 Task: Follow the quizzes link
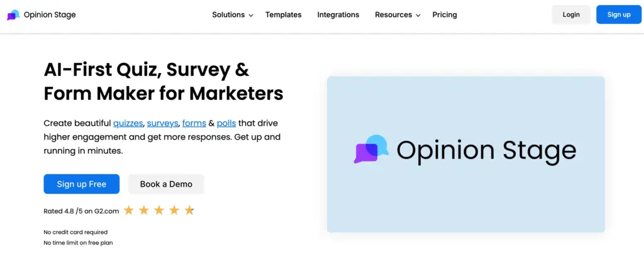(x=128, y=123)
